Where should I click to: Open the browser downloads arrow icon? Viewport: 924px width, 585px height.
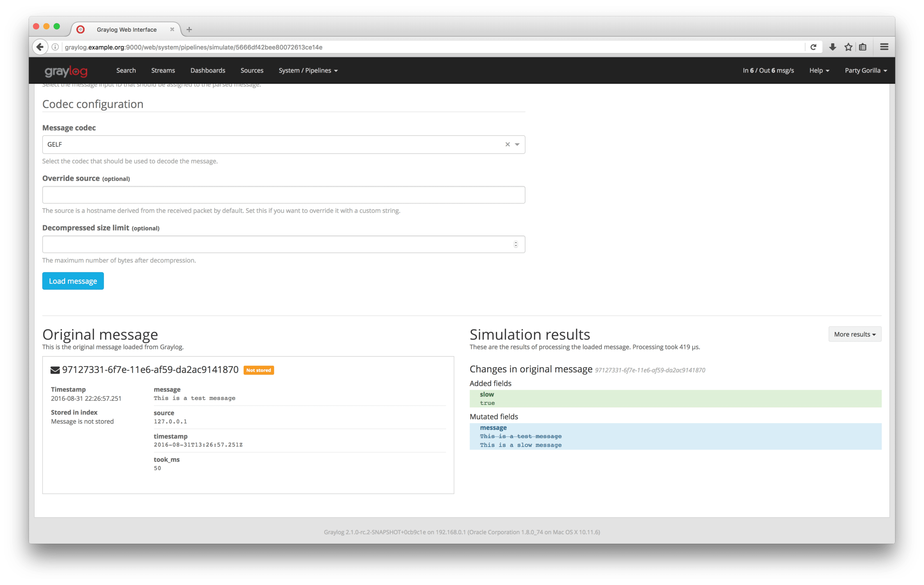(x=832, y=47)
